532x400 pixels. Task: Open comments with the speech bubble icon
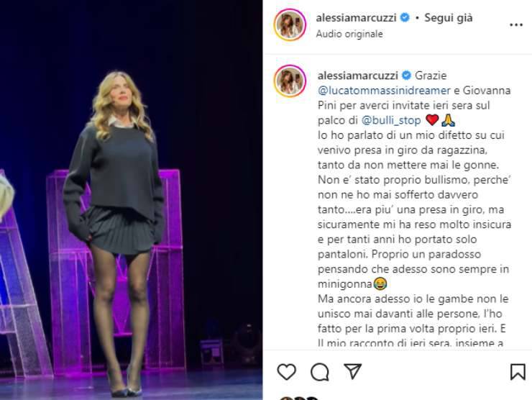[x=320, y=372]
